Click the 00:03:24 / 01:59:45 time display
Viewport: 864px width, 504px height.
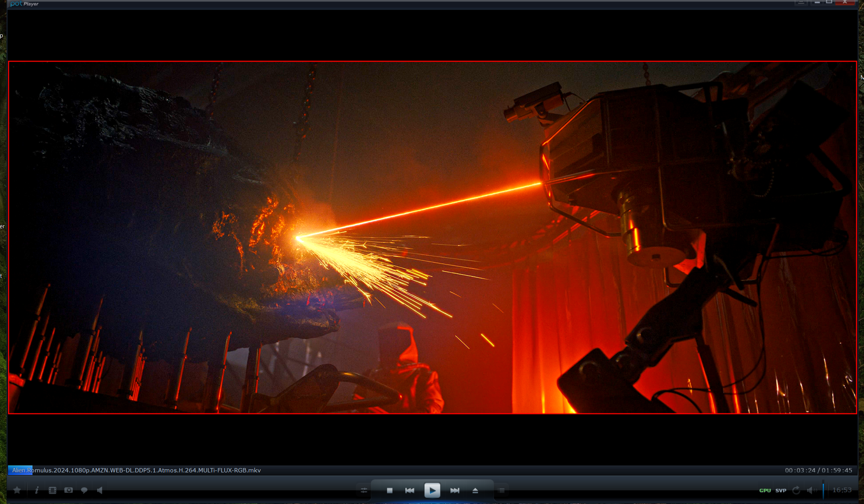click(x=819, y=470)
